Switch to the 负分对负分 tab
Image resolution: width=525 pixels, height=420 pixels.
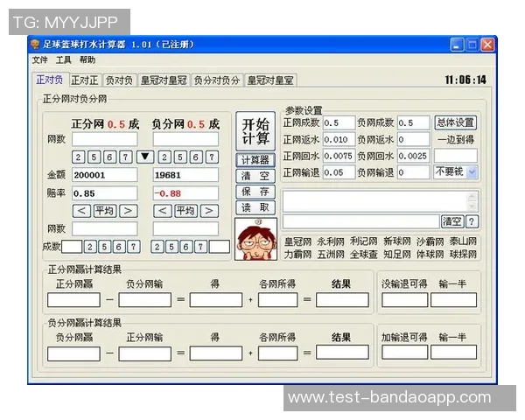pos(217,80)
